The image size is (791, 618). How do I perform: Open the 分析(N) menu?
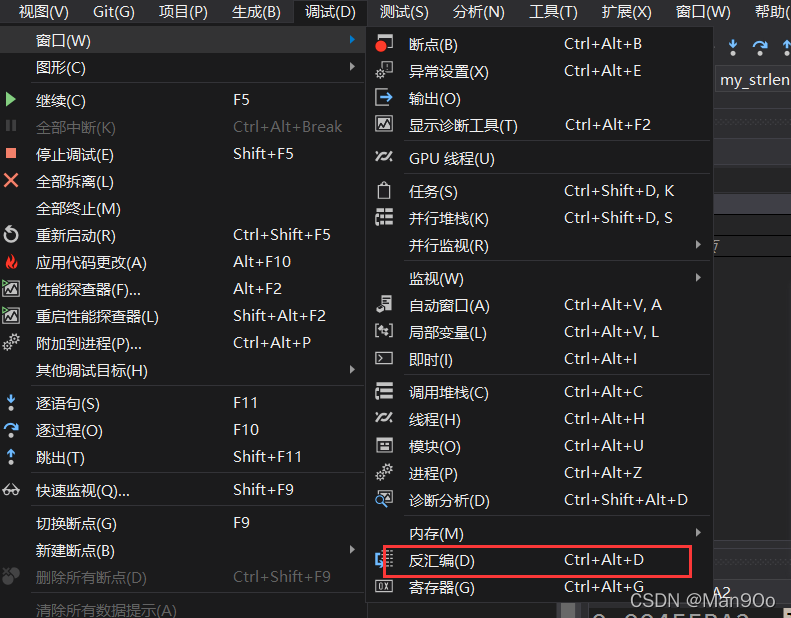[479, 12]
